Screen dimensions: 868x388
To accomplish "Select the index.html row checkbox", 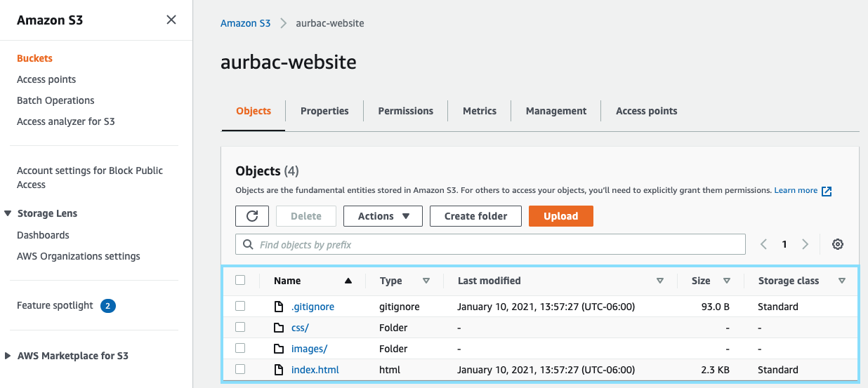I will tap(240, 369).
